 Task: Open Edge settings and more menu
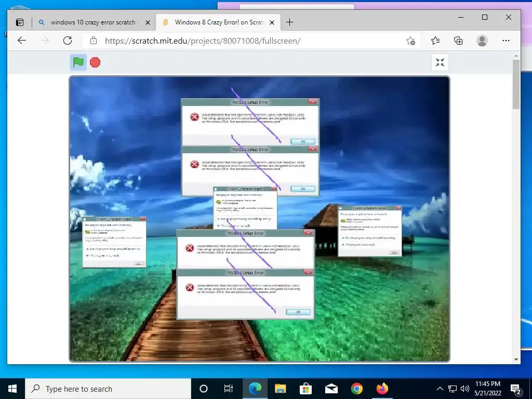pos(506,41)
